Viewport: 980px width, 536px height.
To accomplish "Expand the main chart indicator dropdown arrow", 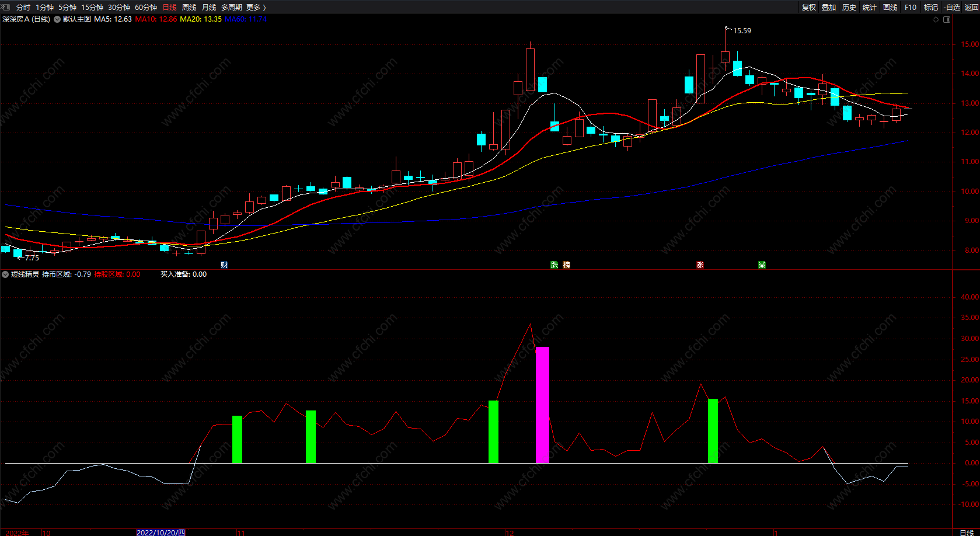I will [x=57, y=19].
